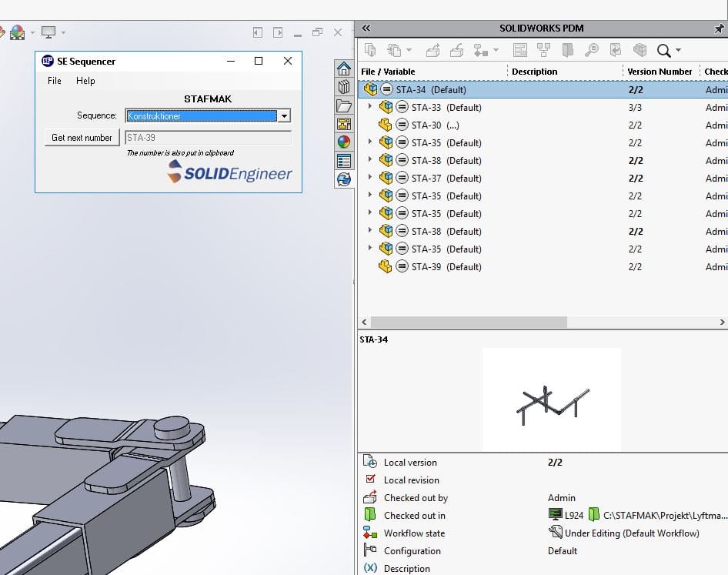Open the View Palette tab
The image size is (728, 575).
tap(344, 124)
